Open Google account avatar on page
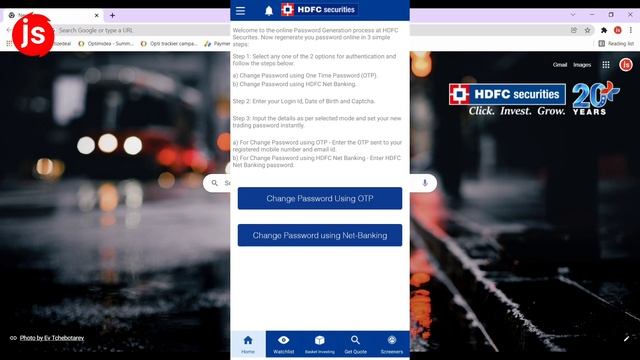This screenshot has height=360, width=640. pos(626,64)
